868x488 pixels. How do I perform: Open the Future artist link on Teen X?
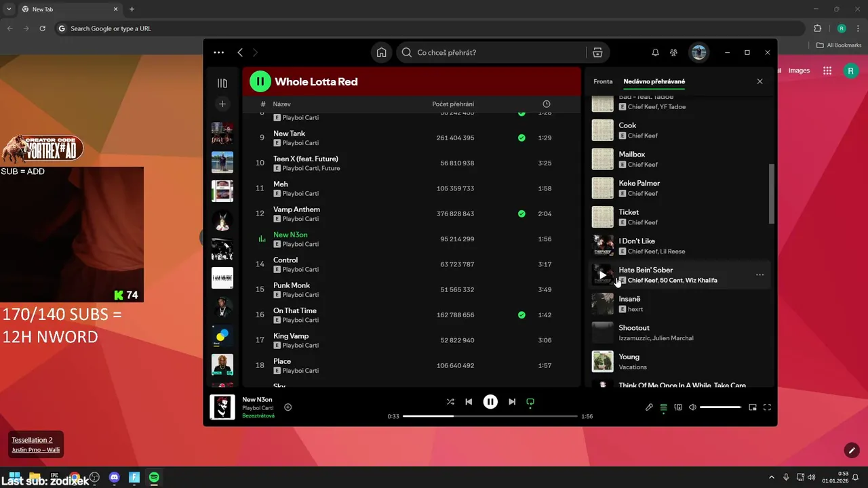(x=331, y=168)
